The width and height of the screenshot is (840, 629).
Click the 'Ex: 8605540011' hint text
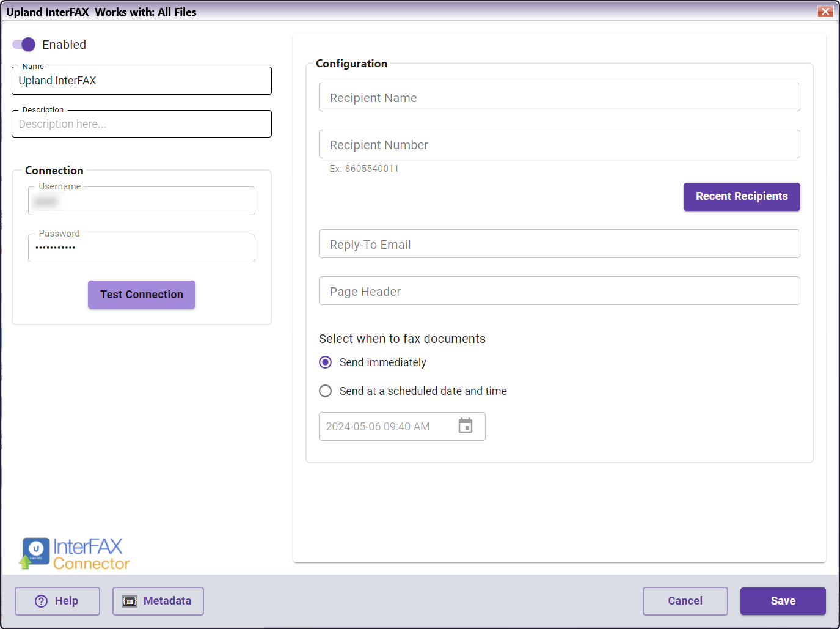coord(364,169)
